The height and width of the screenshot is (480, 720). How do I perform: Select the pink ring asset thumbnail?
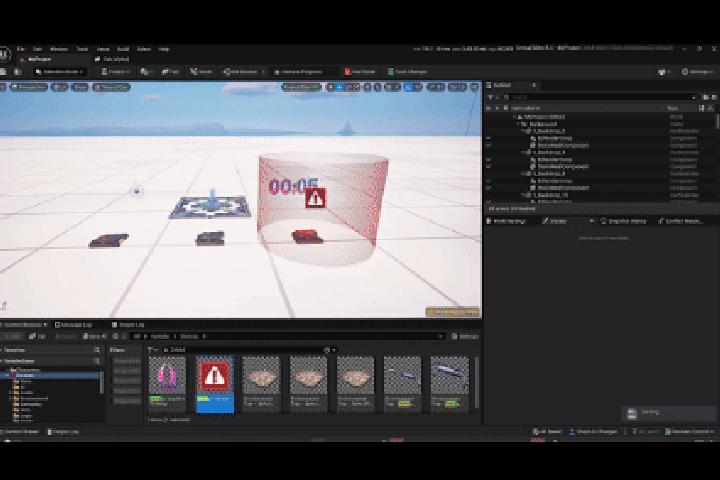(168, 376)
